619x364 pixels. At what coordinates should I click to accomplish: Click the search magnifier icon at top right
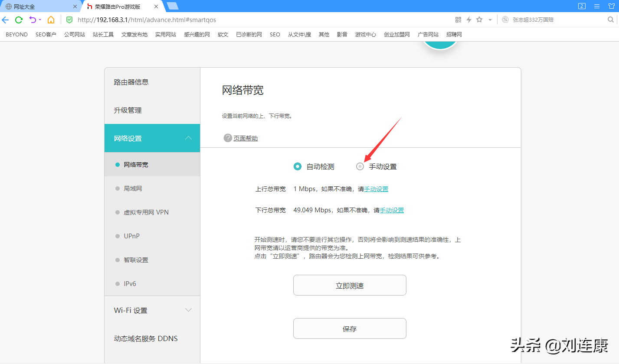coord(611,19)
